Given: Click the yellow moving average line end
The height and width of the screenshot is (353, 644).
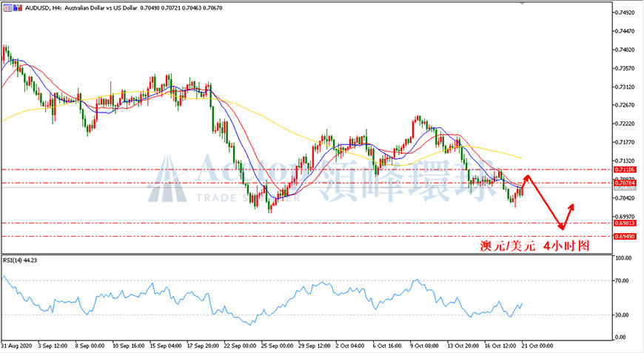Looking at the screenshot, I should 521,158.
